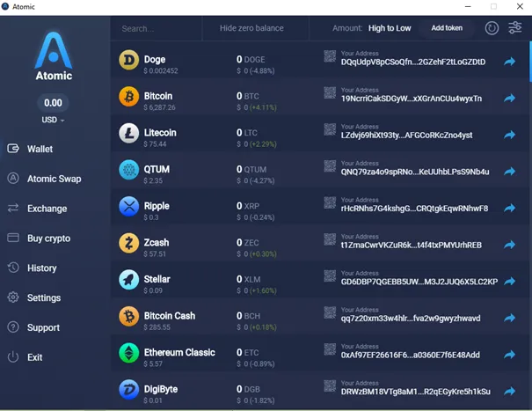This screenshot has width=532, height=411.
Task: Click the Ethereum Classic coin icon
Action: click(129, 353)
